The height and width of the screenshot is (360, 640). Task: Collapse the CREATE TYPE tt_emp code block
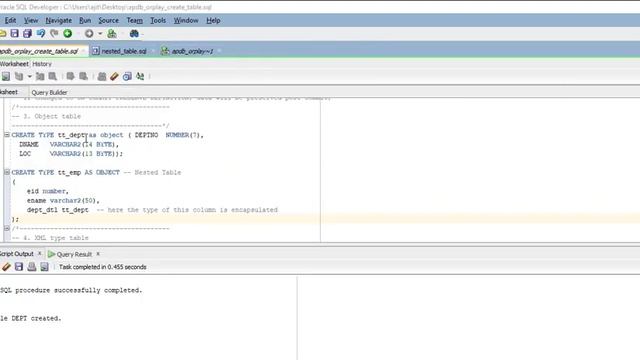(7, 172)
